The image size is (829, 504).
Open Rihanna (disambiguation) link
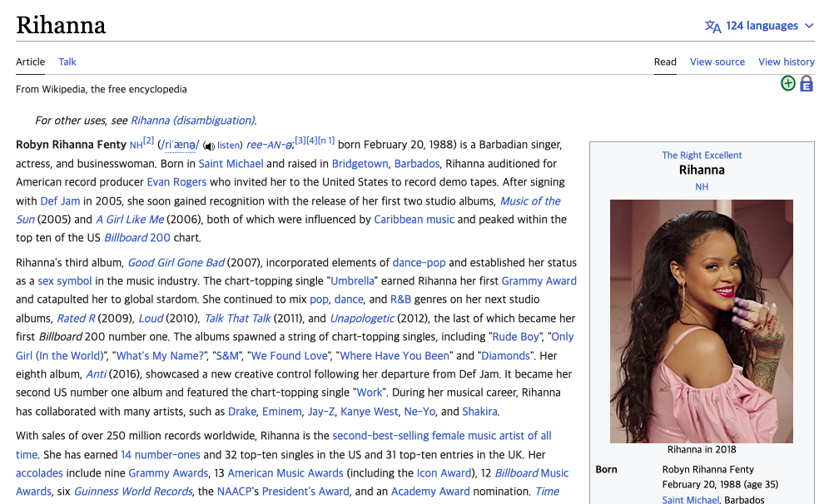tap(193, 121)
